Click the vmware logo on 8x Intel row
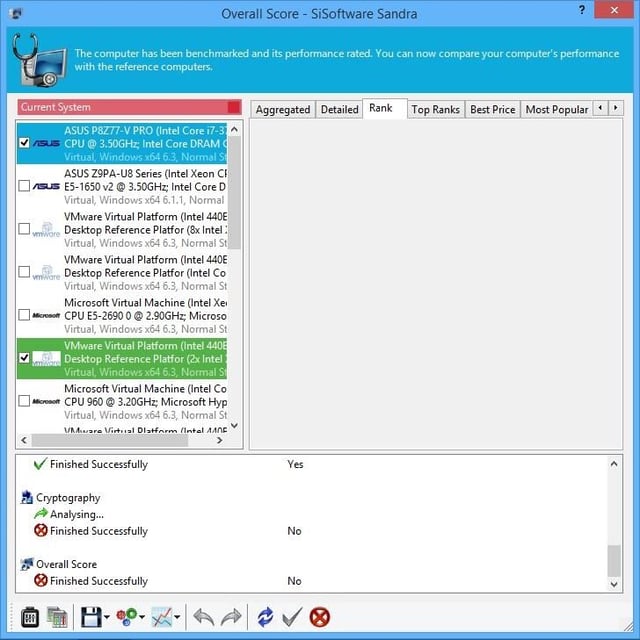The height and width of the screenshot is (640, 640). pos(46,230)
